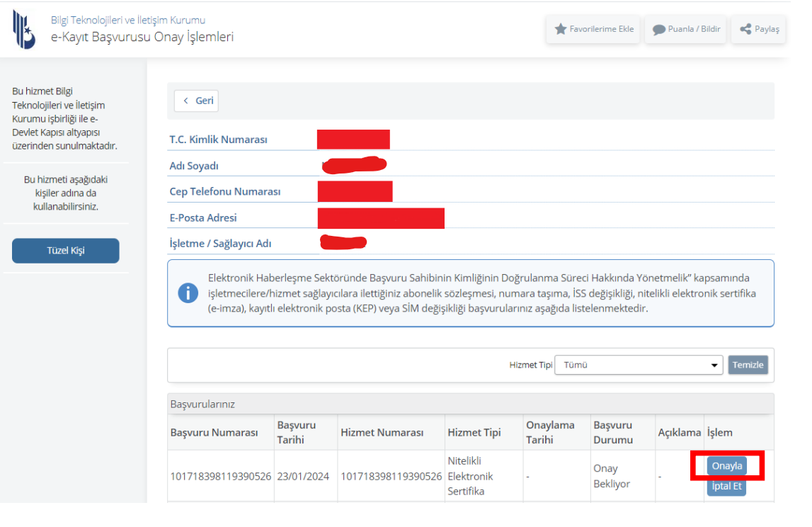Go back using the Geri button
This screenshot has height=527, width=812.
[198, 101]
